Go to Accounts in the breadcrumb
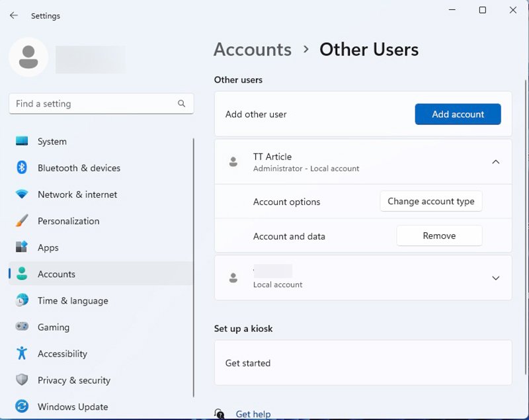The image size is (529, 420). coord(253,50)
